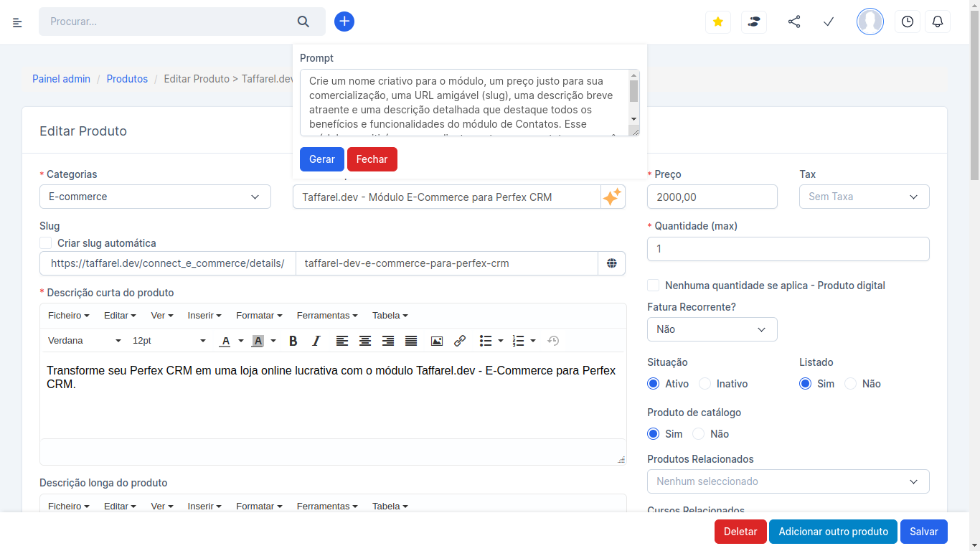
Task: Click the AI generation sparkle icon beside product name
Action: (x=613, y=196)
